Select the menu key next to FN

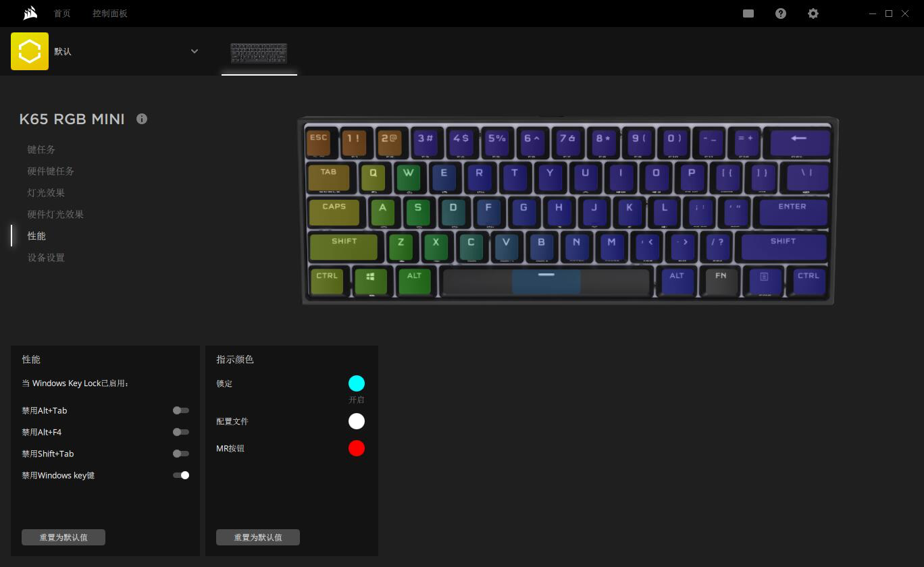point(764,280)
